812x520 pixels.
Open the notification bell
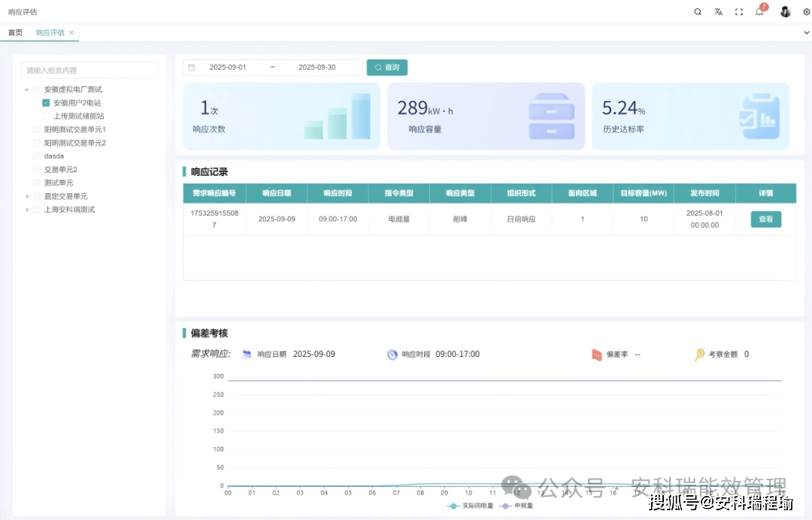coord(759,12)
